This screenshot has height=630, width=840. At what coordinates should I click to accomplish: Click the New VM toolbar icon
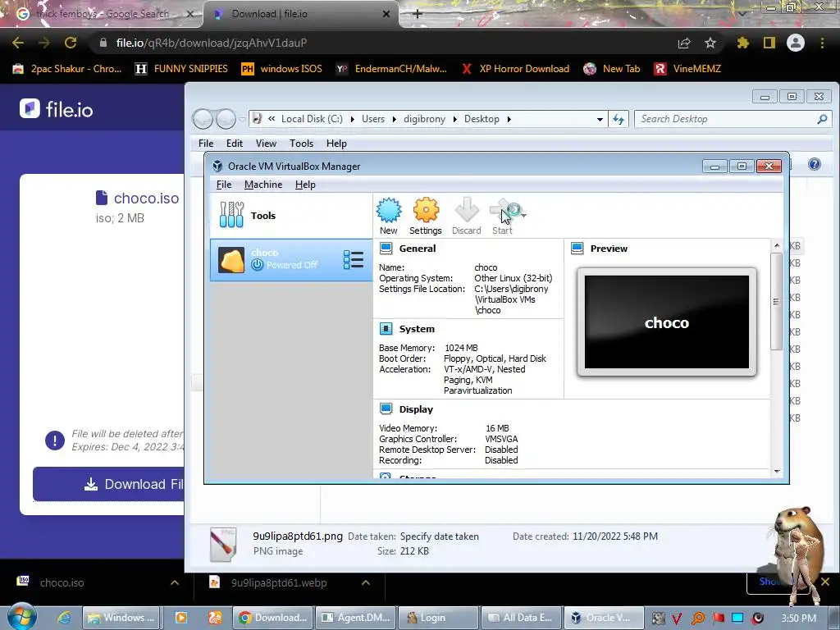point(388,216)
